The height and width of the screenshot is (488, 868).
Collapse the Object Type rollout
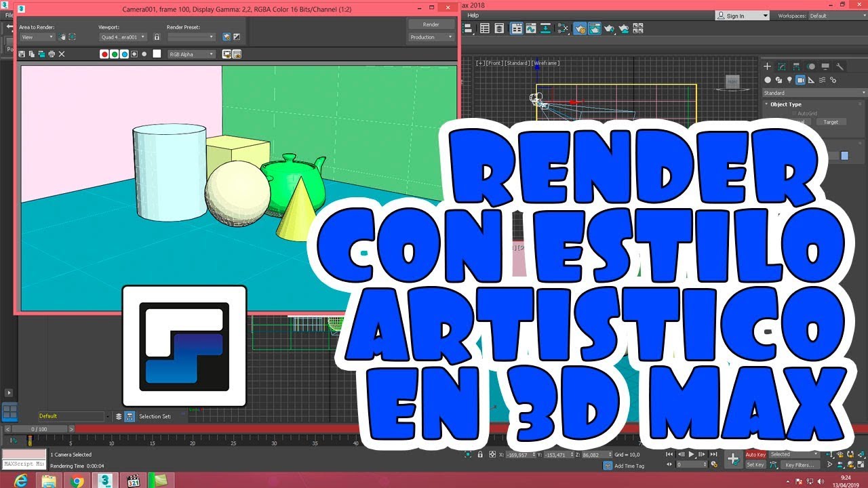point(785,104)
